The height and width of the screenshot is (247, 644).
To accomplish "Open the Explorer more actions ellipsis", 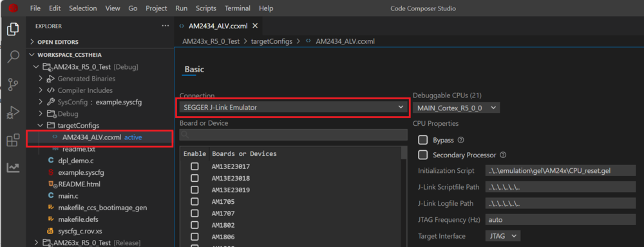I will click(x=165, y=26).
